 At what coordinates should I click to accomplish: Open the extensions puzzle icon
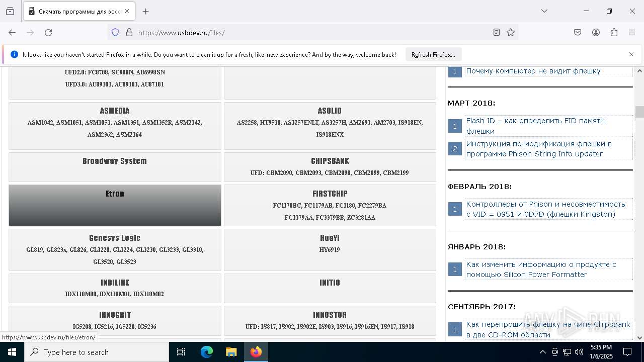tap(614, 32)
